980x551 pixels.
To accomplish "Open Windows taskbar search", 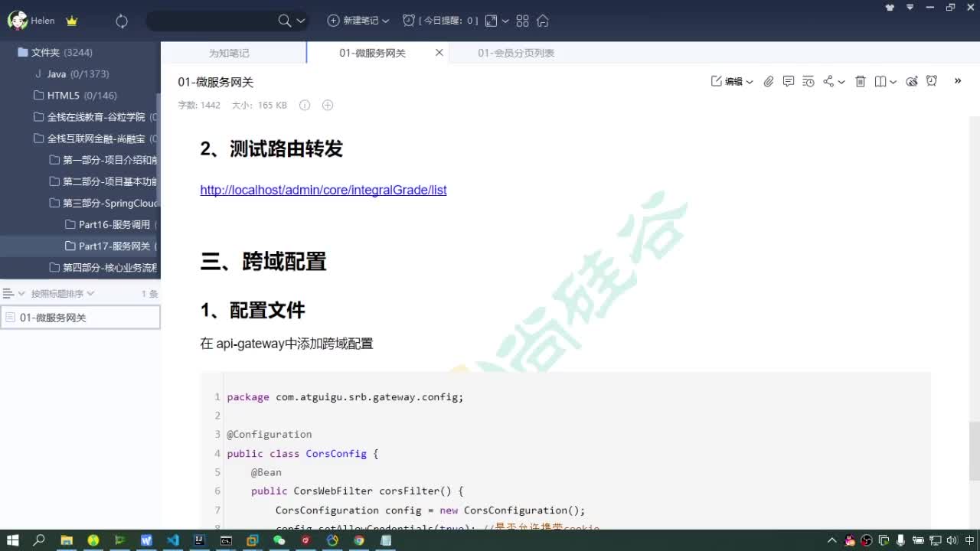I will [39, 540].
